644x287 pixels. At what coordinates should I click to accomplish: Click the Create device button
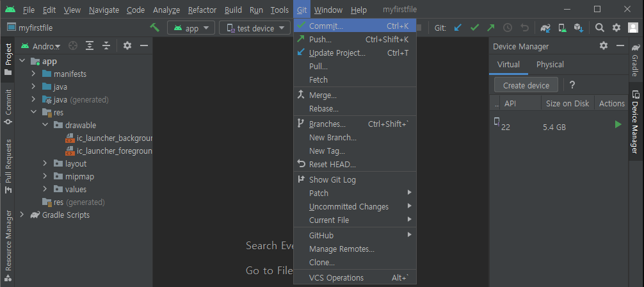click(526, 85)
